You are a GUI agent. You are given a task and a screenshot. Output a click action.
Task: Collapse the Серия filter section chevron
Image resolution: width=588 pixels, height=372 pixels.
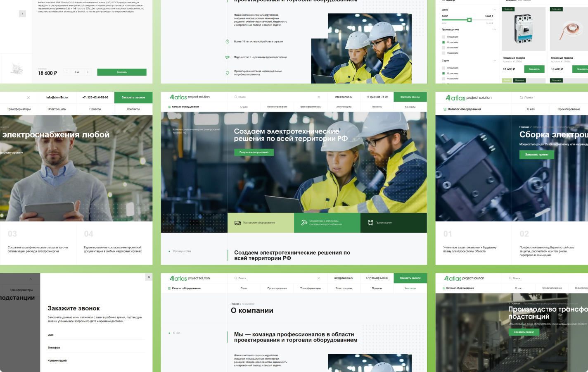coord(495,60)
